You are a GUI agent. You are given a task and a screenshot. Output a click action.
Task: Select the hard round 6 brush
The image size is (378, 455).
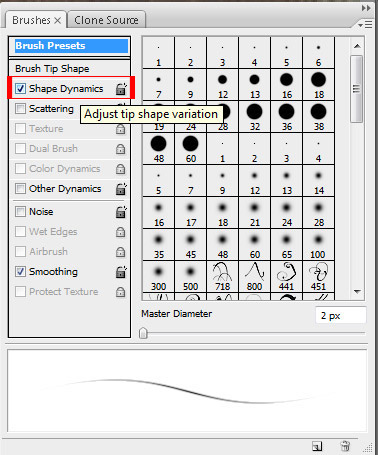point(318,53)
